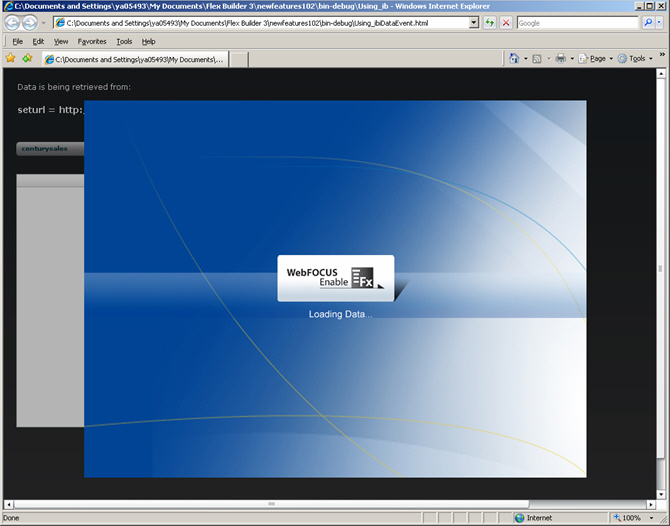
Task: Click the horizontal scrollbar thumb
Action: 271,504
